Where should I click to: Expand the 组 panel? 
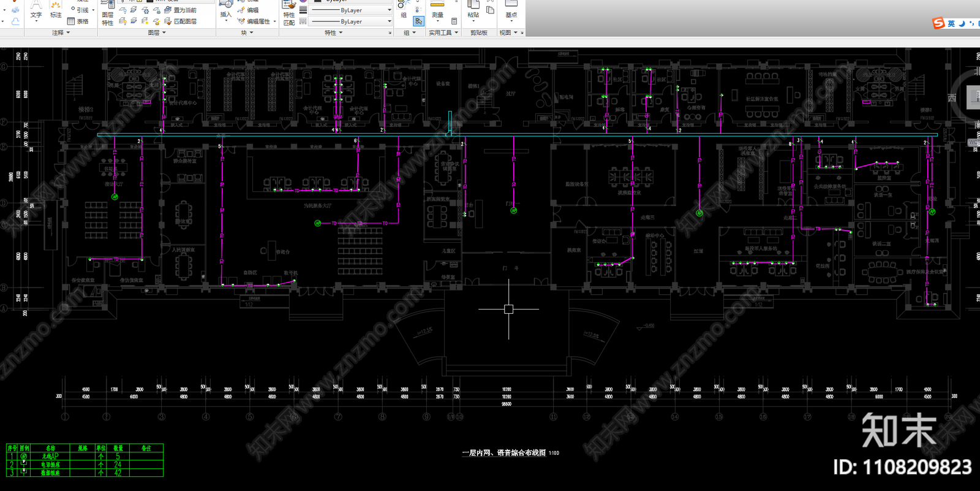(x=409, y=32)
